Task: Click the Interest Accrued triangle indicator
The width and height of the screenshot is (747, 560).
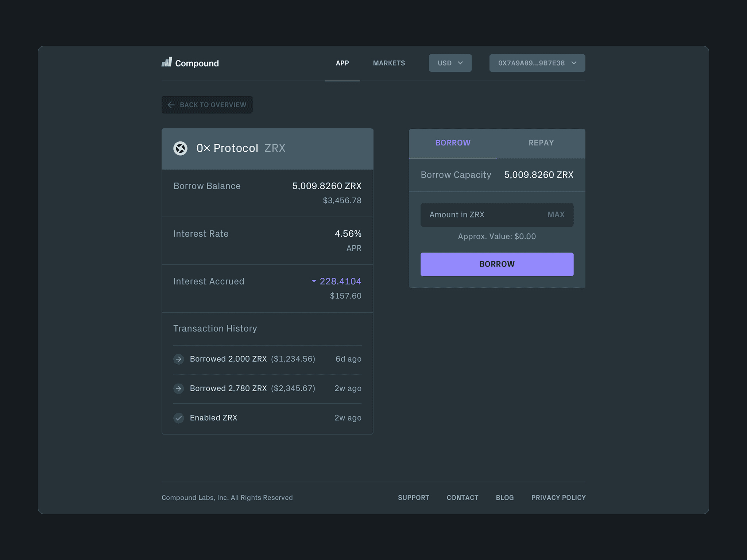Action: [314, 281]
